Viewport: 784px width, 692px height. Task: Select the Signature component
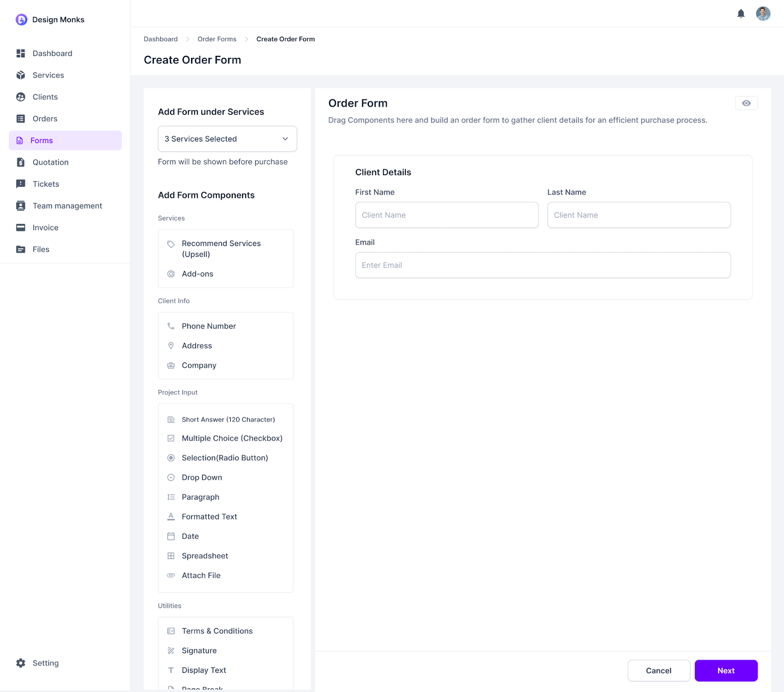tap(199, 650)
